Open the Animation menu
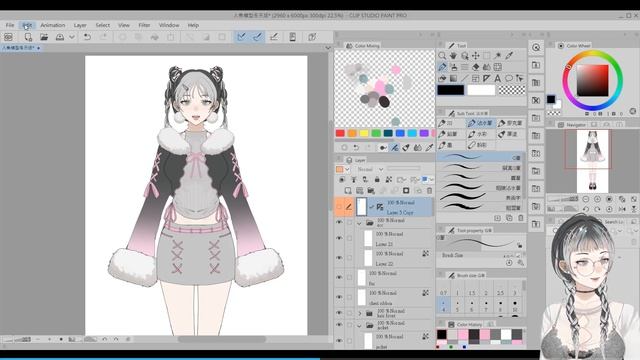640x360 pixels. (x=53, y=25)
